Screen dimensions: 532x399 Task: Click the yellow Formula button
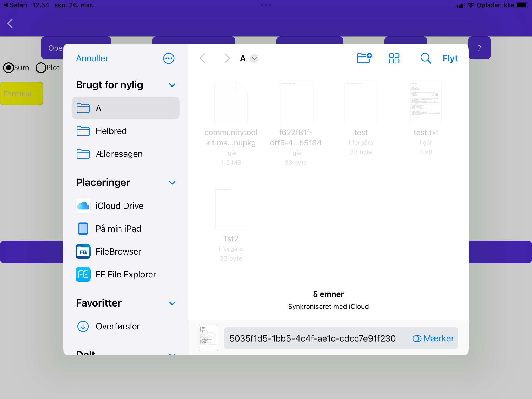(22, 94)
